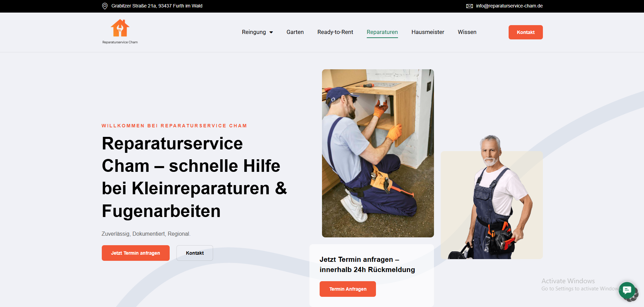Open the Ready-to-Rent menu item
644x307 pixels.
pyautogui.click(x=335, y=32)
